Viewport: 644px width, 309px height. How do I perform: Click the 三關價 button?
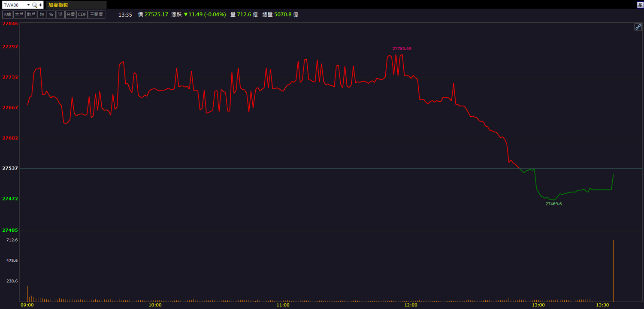tap(97, 15)
